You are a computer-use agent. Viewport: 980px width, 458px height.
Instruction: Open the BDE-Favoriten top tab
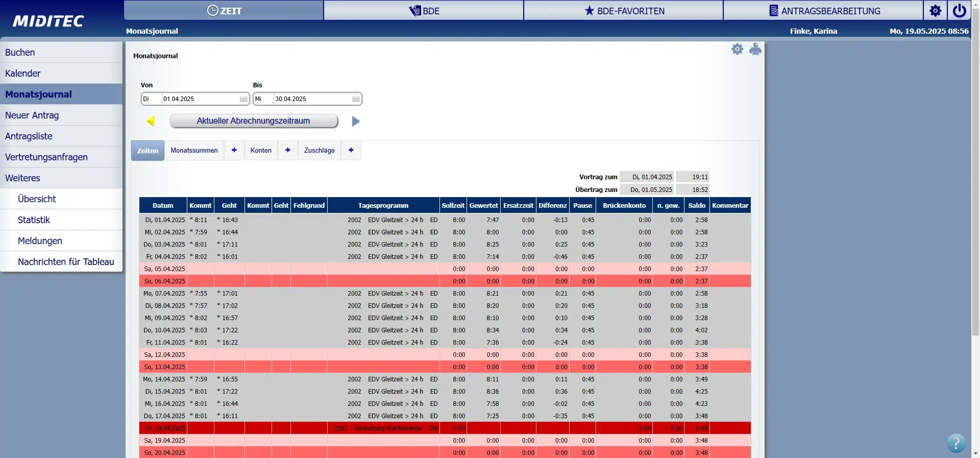[623, 11]
